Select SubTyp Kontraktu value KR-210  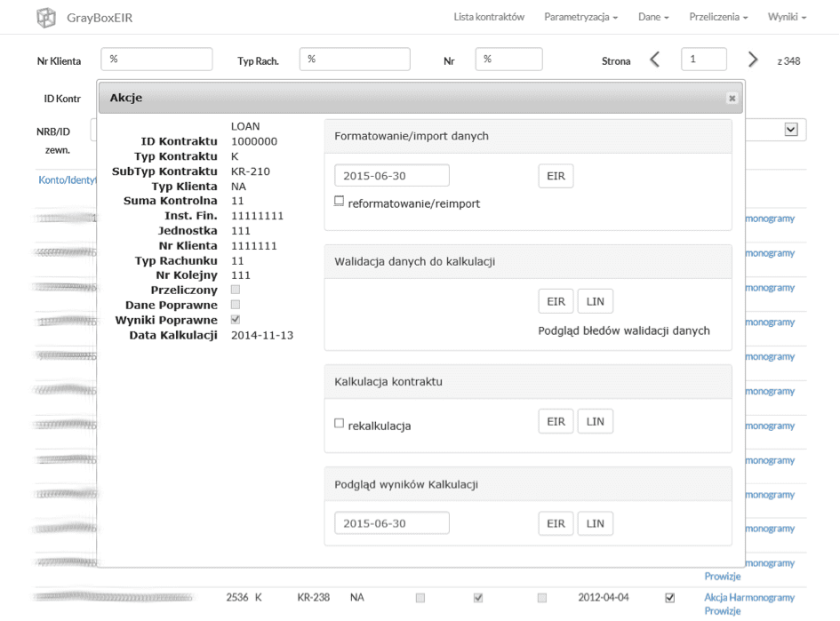click(x=250, y=171)
